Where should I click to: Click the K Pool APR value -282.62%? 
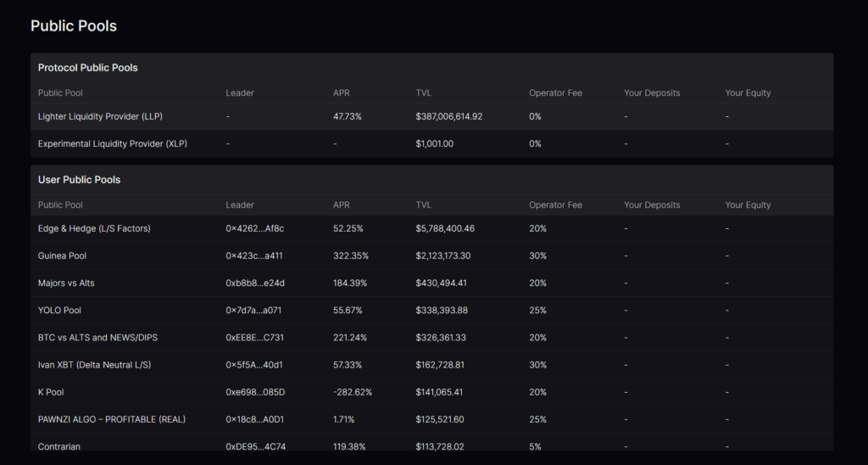[353, 392]
